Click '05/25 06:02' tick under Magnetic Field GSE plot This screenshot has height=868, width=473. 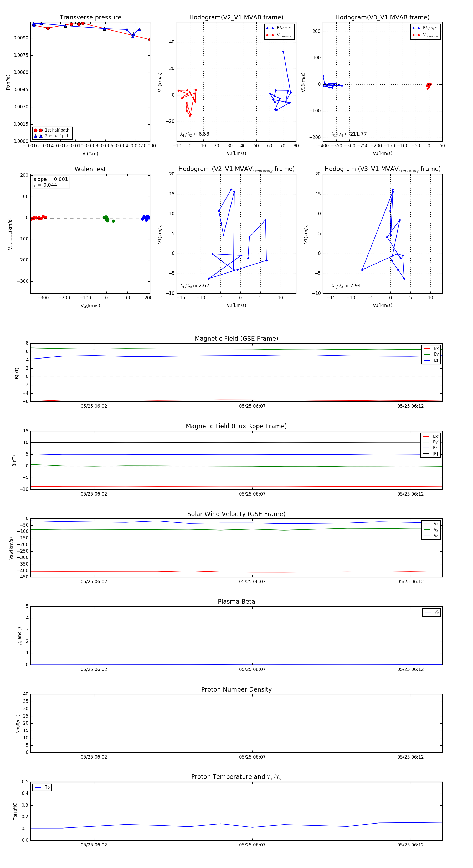point(94,406)
